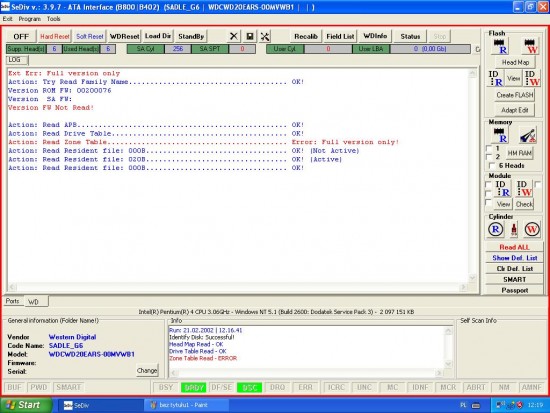This screenshot has height=413, width=550.
Task: Click the WDReset button
Action: (125, 36)
